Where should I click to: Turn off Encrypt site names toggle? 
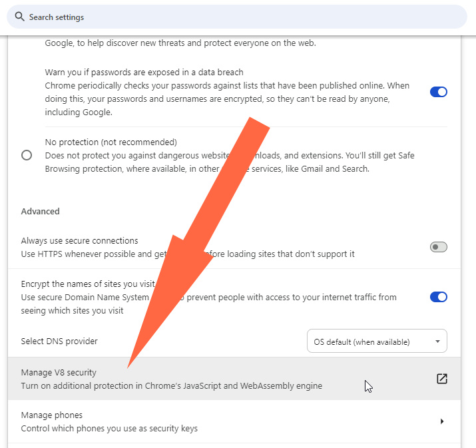(438, 297)
